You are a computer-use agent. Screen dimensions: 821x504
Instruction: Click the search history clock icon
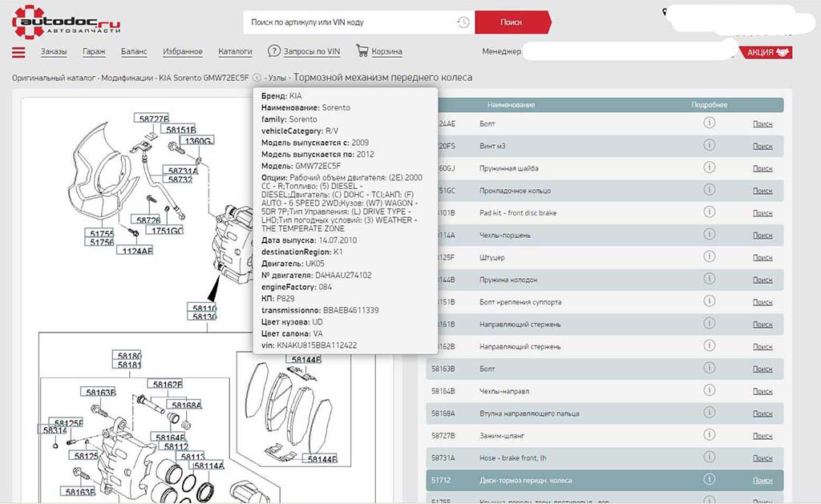click(463, 22)
